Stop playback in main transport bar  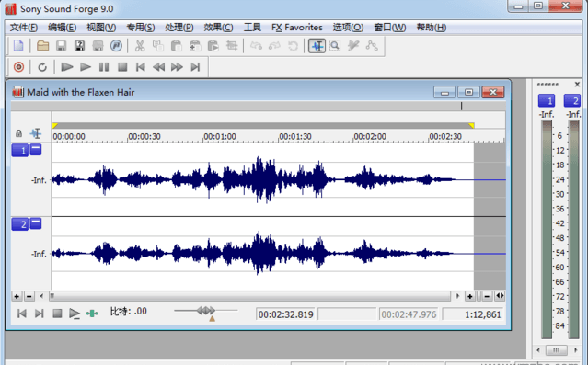point(122,67)
